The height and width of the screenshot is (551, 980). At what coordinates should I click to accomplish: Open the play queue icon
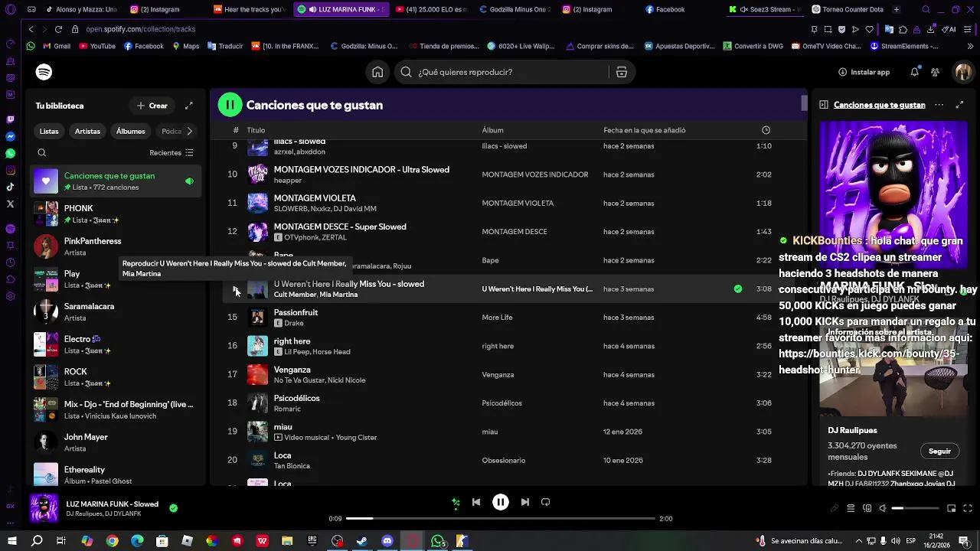(x=851, y=508)
